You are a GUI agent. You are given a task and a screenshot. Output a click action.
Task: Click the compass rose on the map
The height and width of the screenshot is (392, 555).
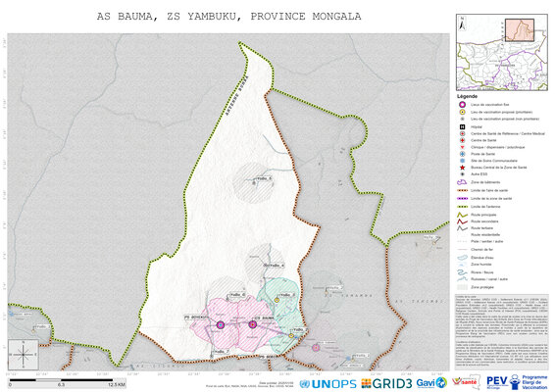(24, 355)
